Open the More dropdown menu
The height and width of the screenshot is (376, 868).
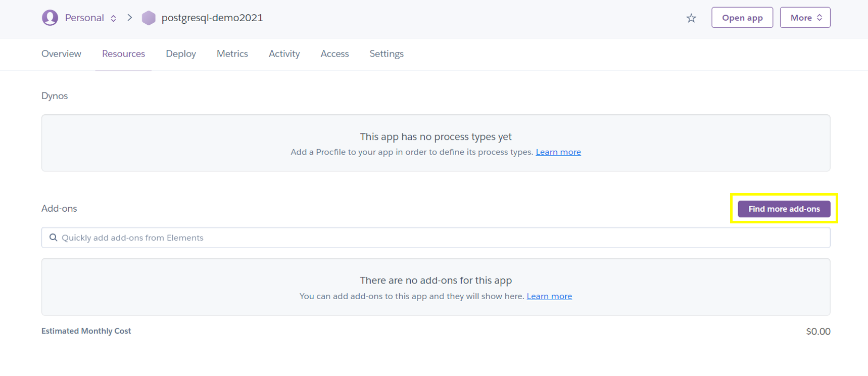click(805, 18)
